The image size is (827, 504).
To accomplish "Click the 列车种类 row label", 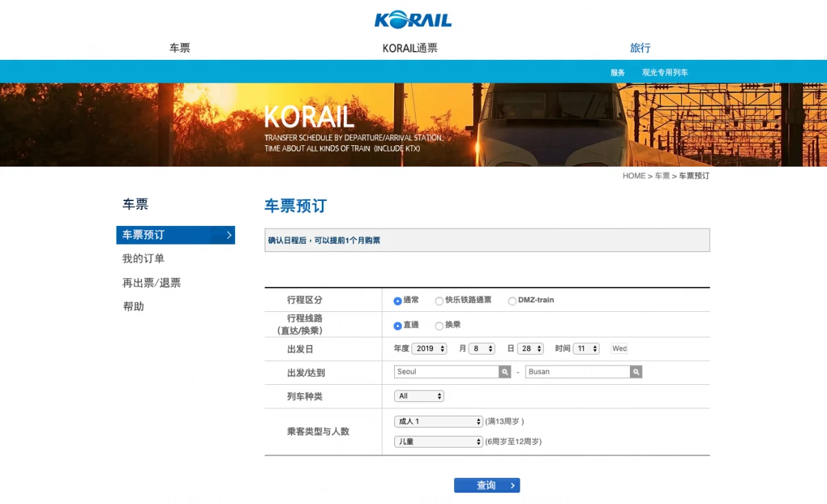I will coord(305,397).
